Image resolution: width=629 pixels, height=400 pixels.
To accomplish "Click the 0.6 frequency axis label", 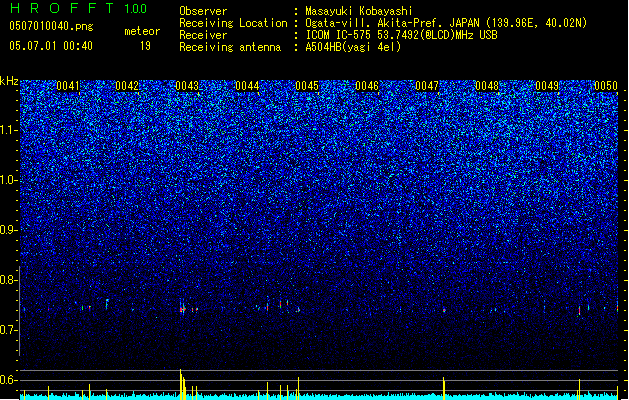I will (9, 380).
